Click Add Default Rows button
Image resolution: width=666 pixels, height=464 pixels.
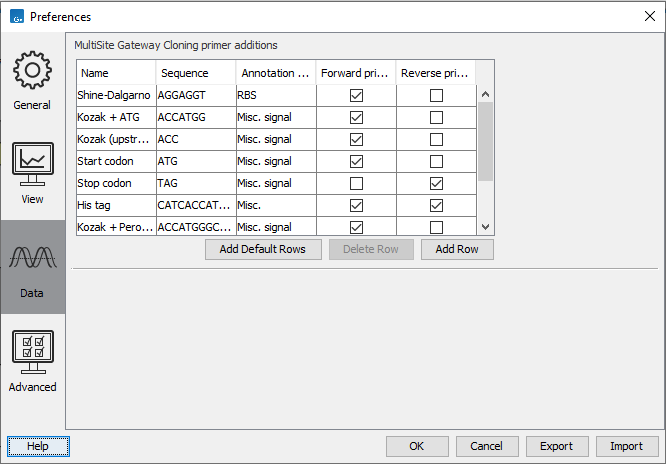tap(263, 249)
